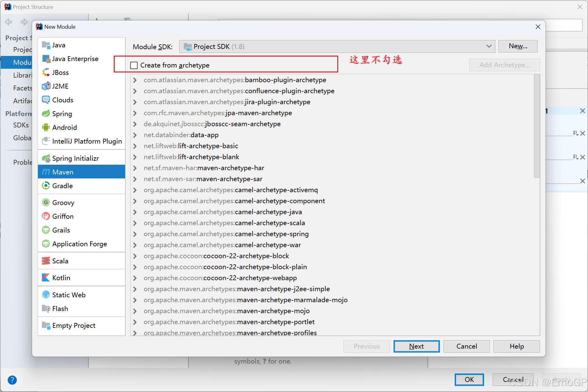588x392 pixels.
Task: Select the Application Forge icon
Action: tap(46, 244)
